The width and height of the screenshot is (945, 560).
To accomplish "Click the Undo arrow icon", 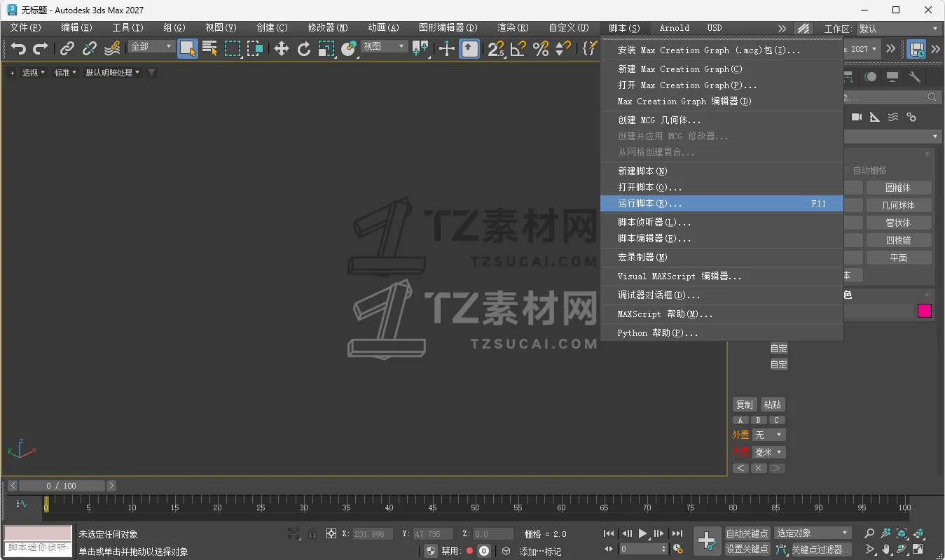I will [19, 48].
